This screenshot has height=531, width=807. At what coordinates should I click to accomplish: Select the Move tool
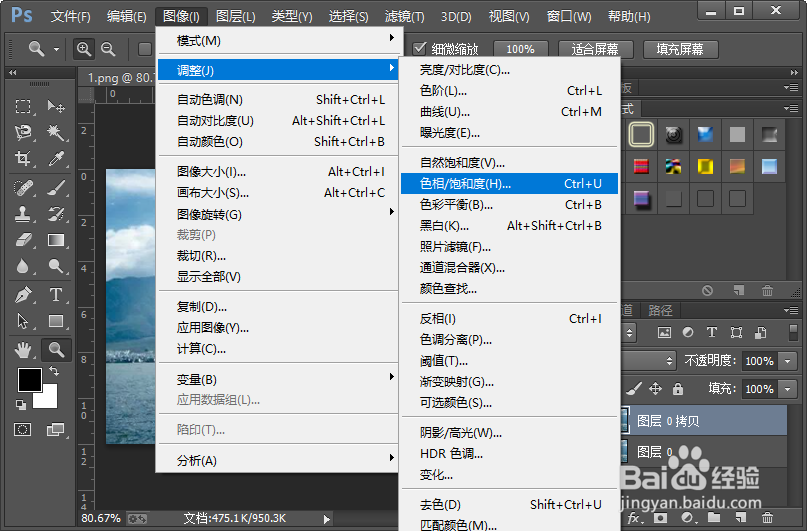tap(56, 107)
